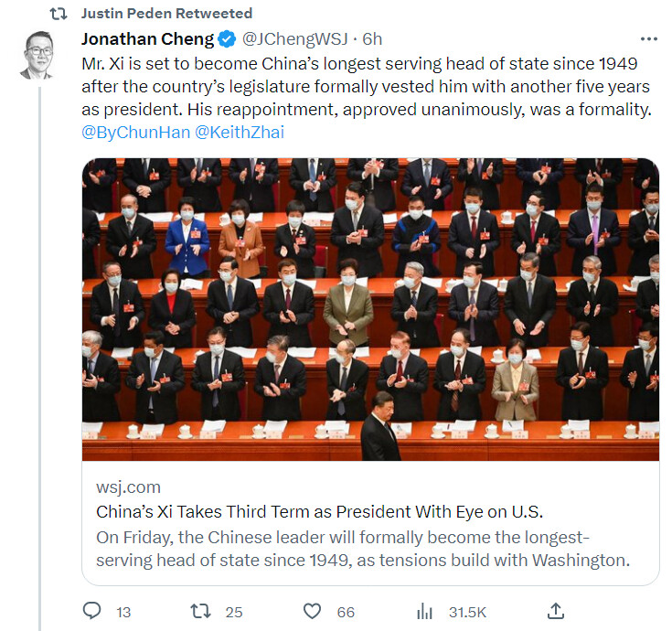View tweet analytics bar chart icon
The height and width of the screenshot is (631, 672).
tap(424, 611)
